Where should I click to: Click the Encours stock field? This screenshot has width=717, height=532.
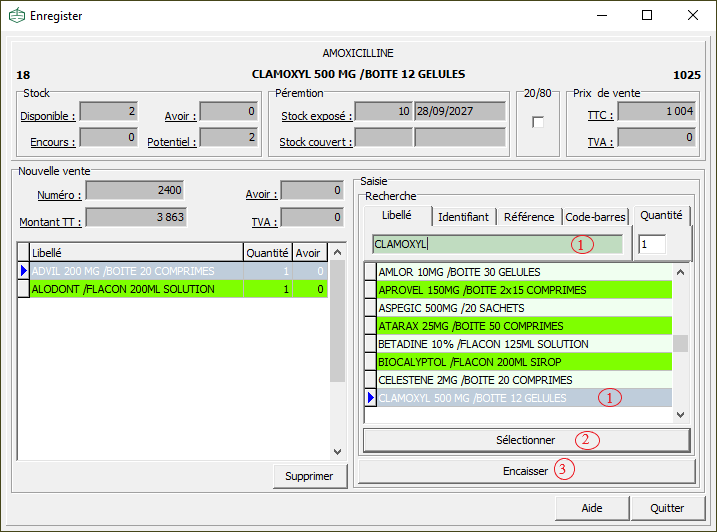point(108,137)
